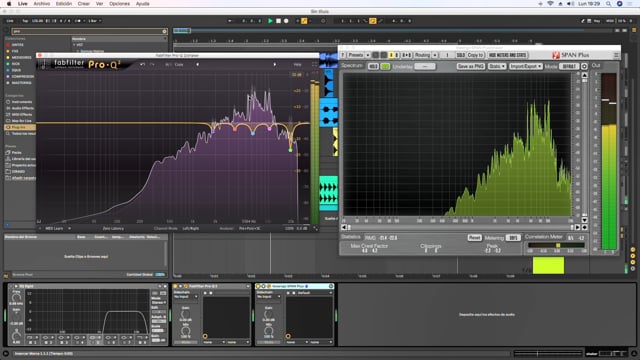Arm the Arrangement record button

tap(286, 21)
